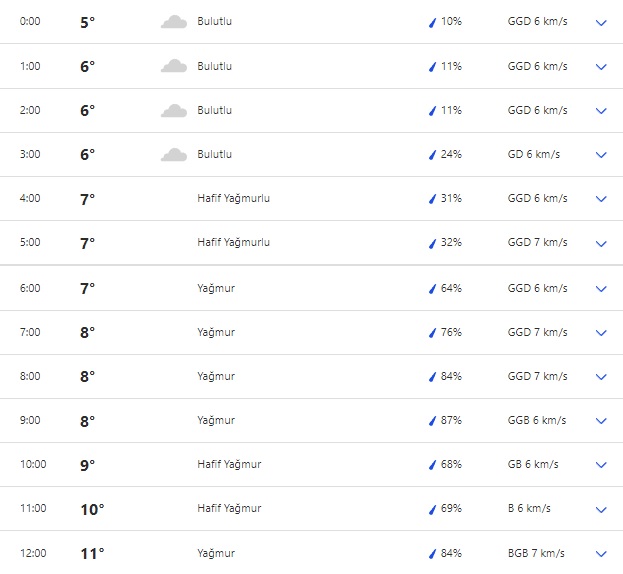Viewport: 623px width, 574px height.
Task: Expand the 11:00 row with chevron arrow
Action: point(601,509)
